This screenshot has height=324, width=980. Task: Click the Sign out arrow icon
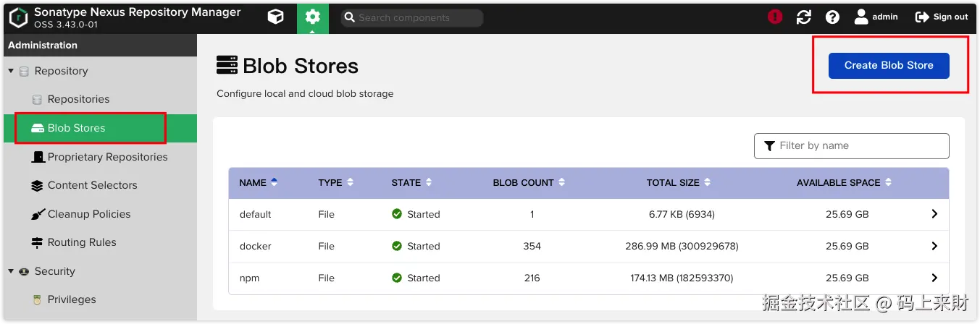coord(922,17)
